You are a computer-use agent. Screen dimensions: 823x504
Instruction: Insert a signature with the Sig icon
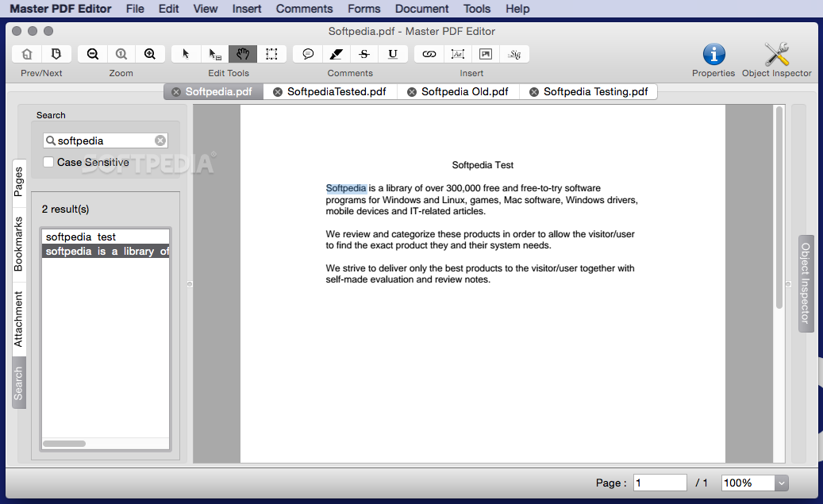(x=514, y=54)
